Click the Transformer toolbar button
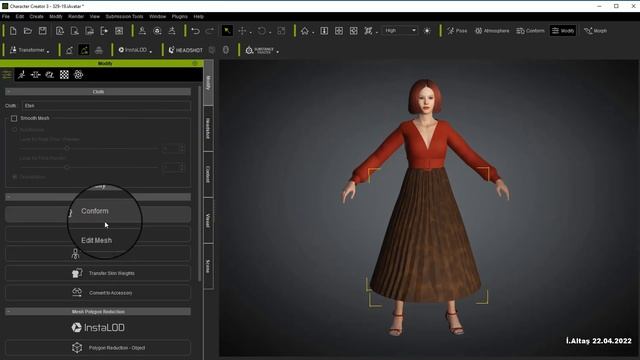The image size is (640, 360). pos(28,50)
